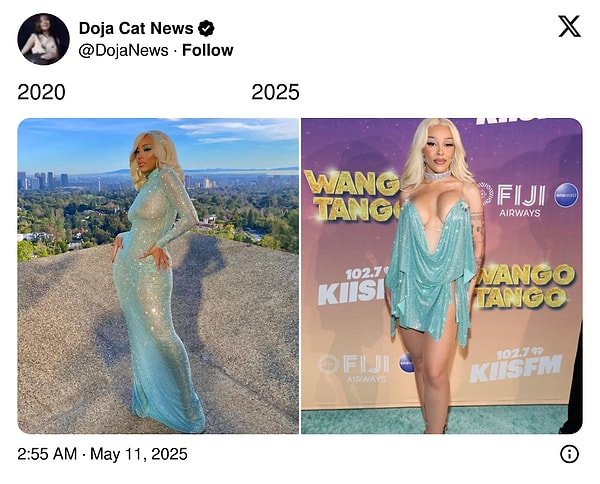Click the circular info icon near the timestamp
This screenshot has width=600, height=484.
tap(569, 454)
